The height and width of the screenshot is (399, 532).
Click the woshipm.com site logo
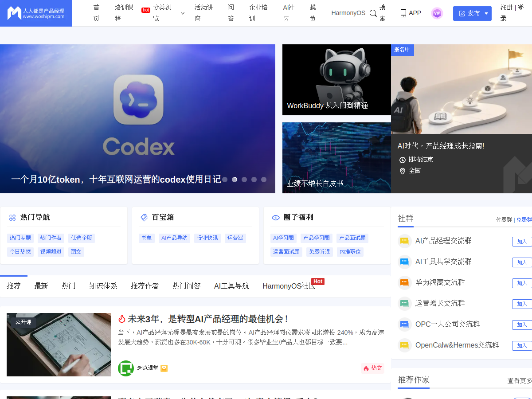(36, 13)
